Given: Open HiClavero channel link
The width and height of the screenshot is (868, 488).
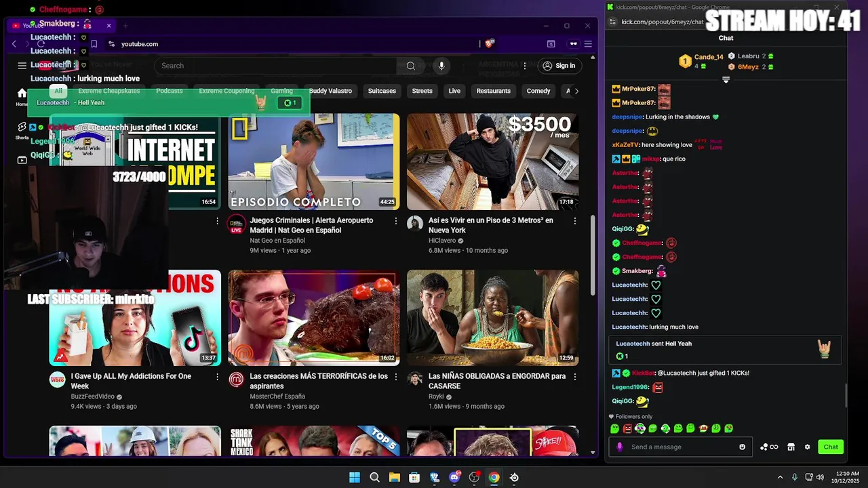Looking at the screenshot, I should [x=442, y=241].
